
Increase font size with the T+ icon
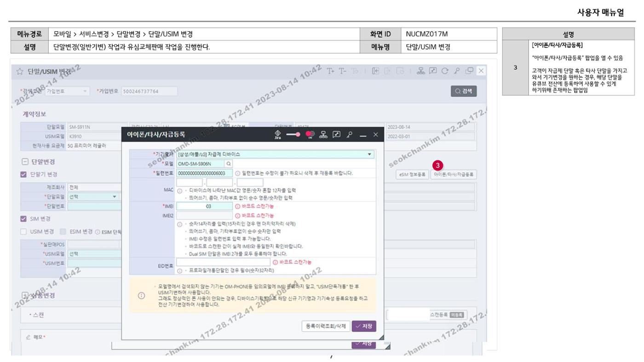click(x=331, y=71)
